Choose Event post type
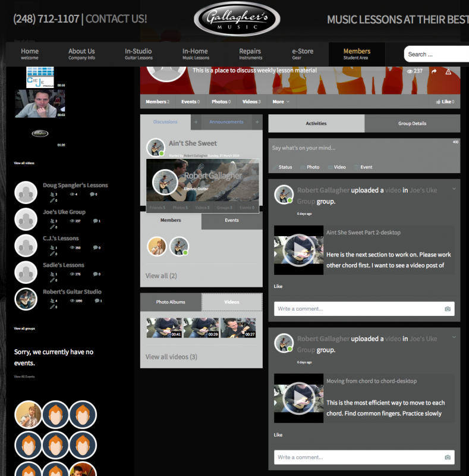469x476 pixels. coord(363,167)
